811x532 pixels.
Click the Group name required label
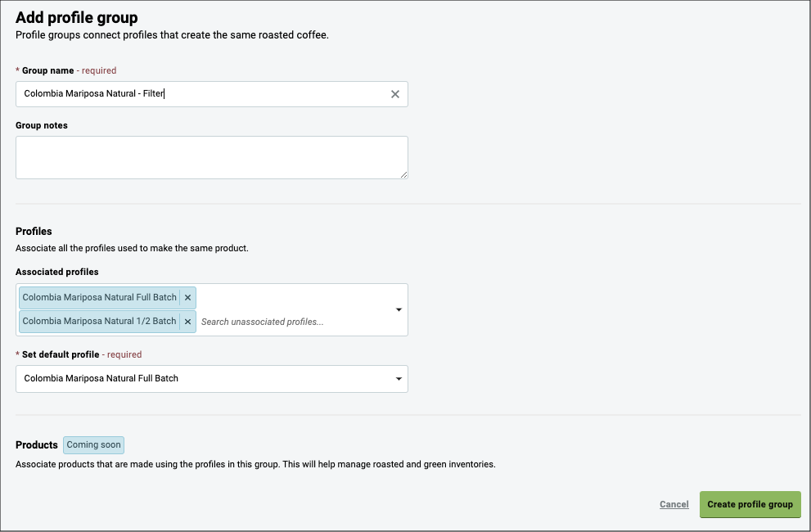(x=66, y=70)
